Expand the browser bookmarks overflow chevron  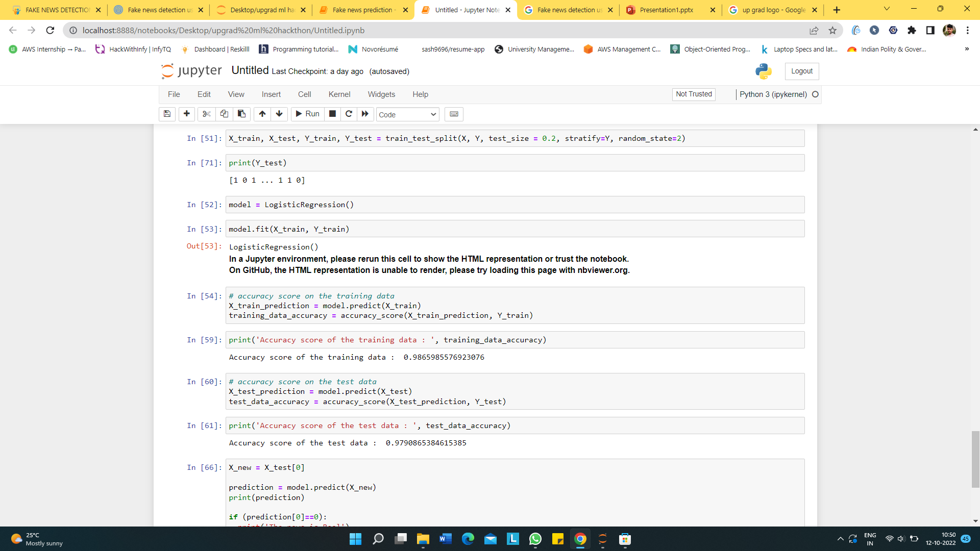pos(967,49)
